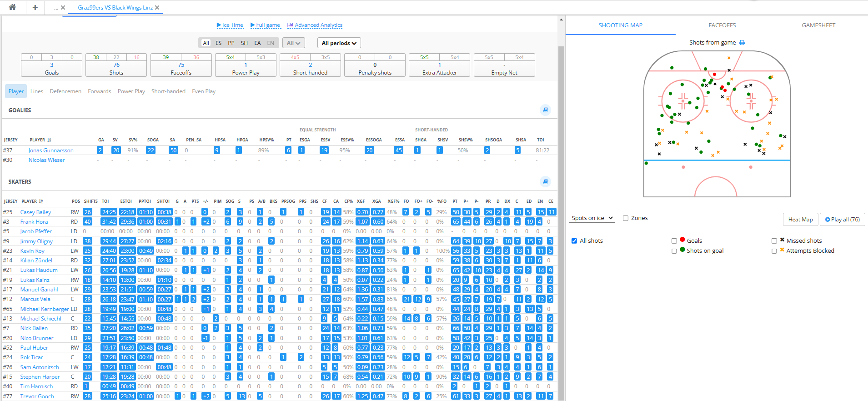Switch to the Faceoffs tab
Image resolution: width=868 pixels, height=401 pixels.
point(722,25)
